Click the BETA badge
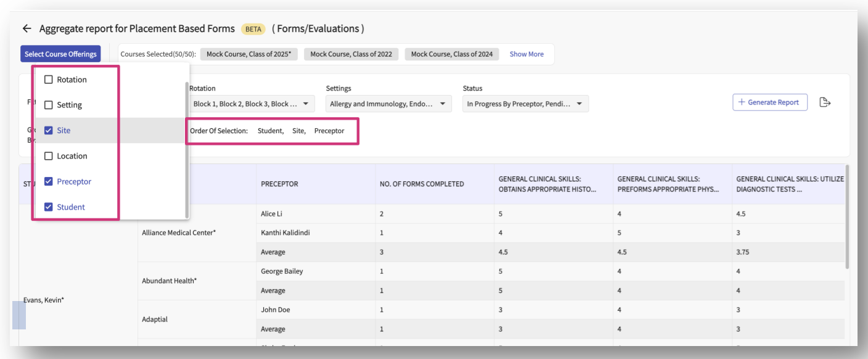This screenshot has height=359, width=868. click(253, 29)
